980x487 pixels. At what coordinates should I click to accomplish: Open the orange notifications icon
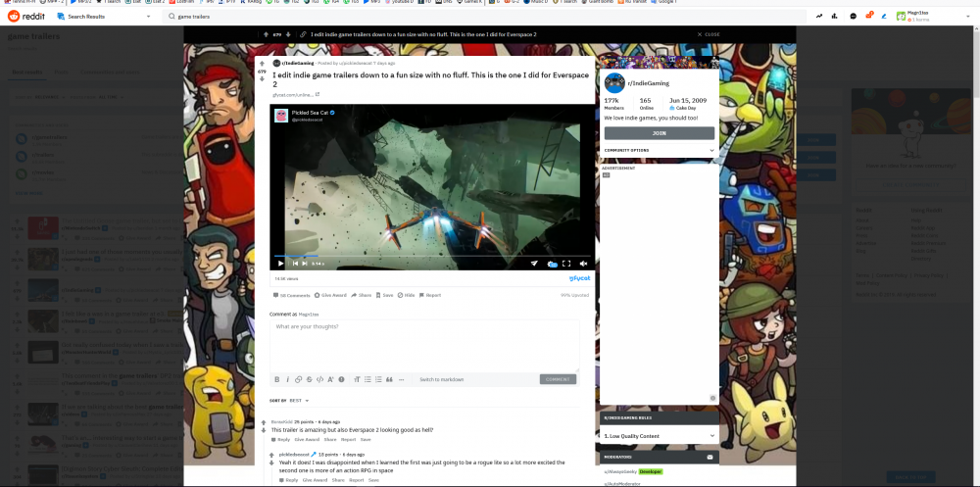868,16
